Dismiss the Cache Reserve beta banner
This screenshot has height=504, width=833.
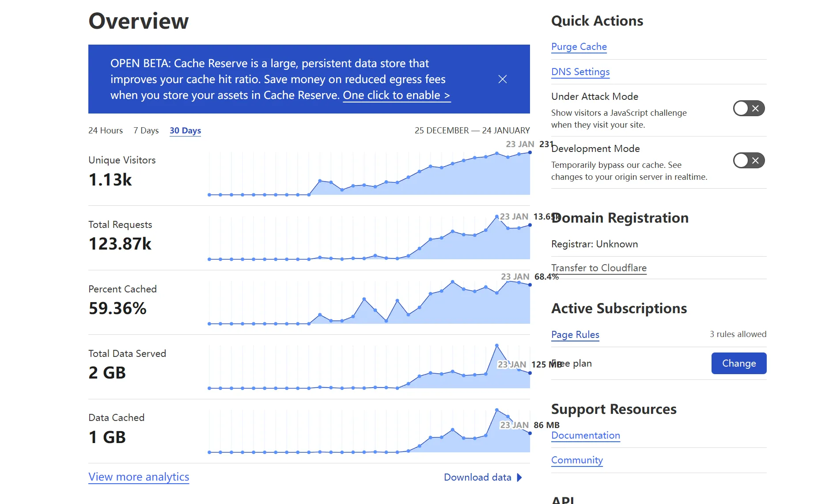pyautogui.click(x=502, y=79)
